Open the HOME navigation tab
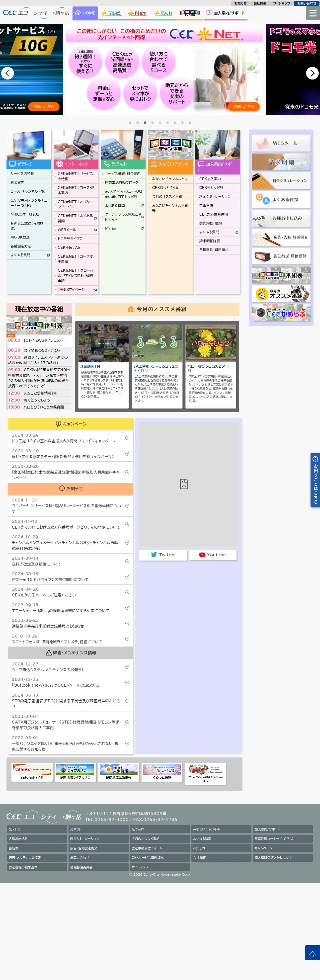The height and width of the screenshot is (980, 320). (x=85, y=13)
